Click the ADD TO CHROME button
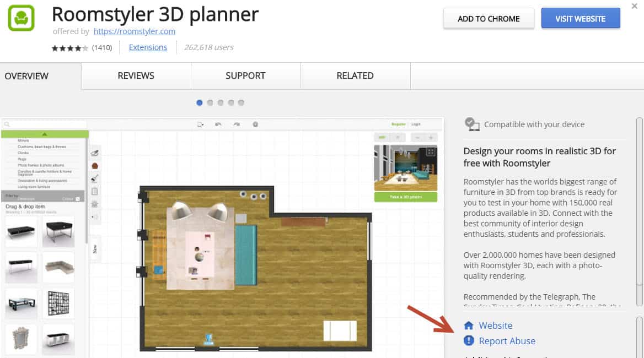Image resolution: width=644 pixels, height=358 pixels. [x=489, y=19]
